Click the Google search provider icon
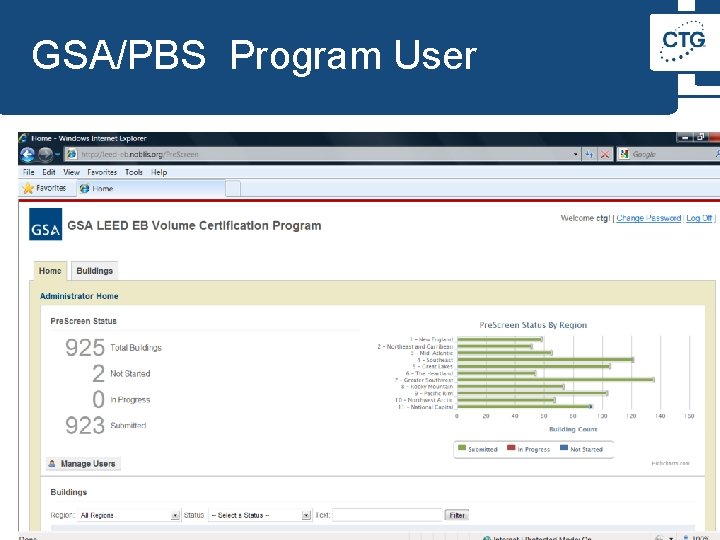The width and height of the screenshot is (720, 540). [624, 154]
